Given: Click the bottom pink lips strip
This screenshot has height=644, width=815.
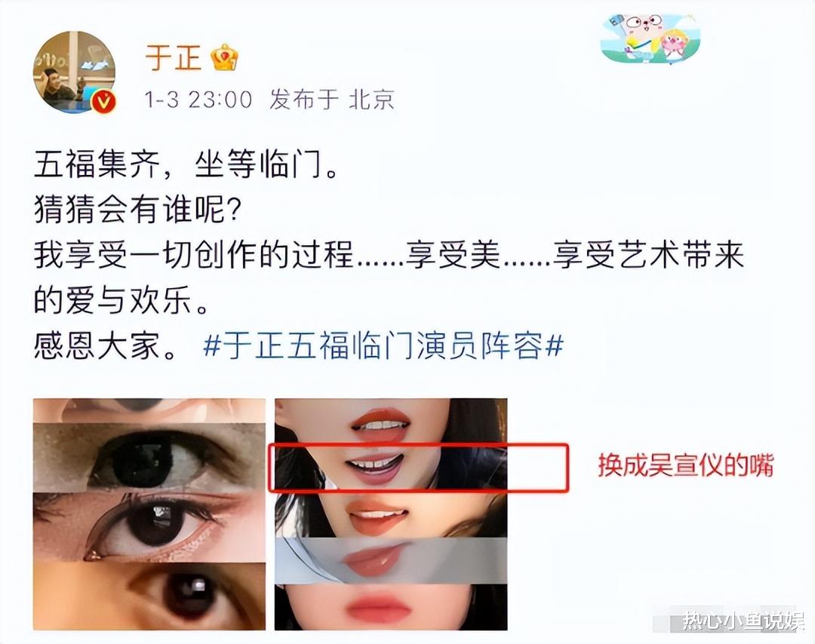Looking at the screenshot, I should tap(391, 607).
